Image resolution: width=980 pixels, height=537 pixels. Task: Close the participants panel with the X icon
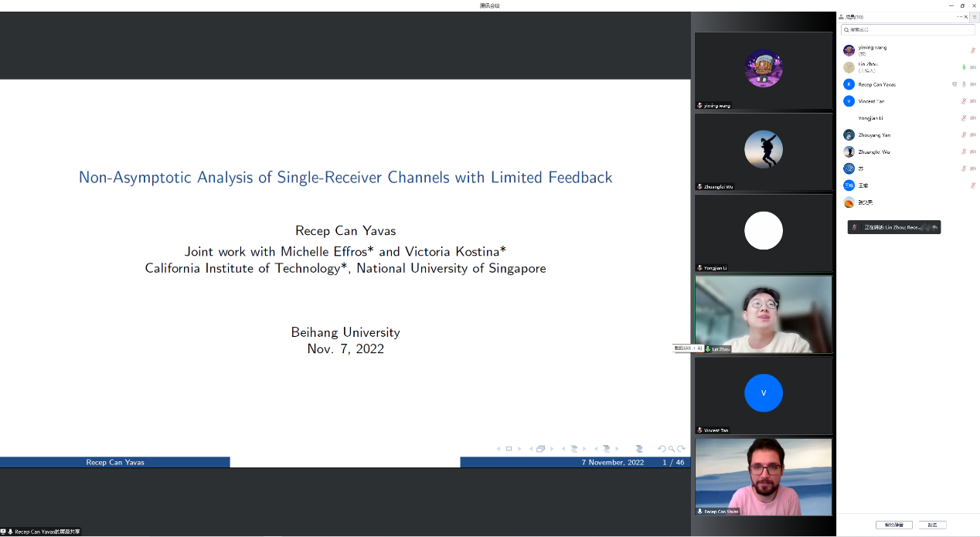click(965, 16)
